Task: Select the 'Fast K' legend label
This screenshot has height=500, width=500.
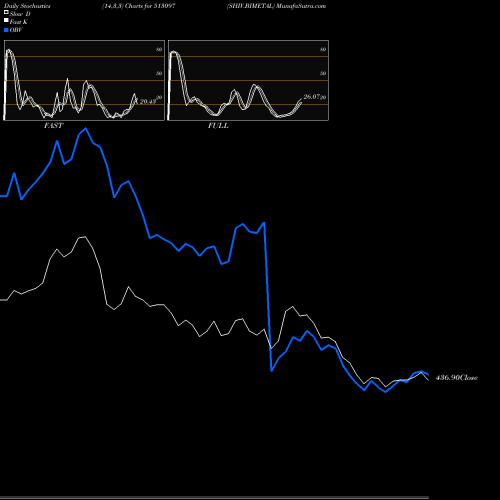Action: (x=19, y=22)
